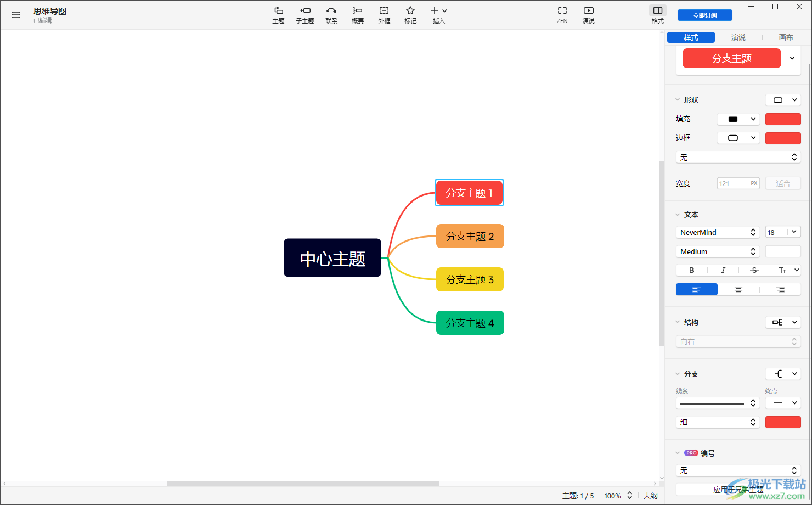Click the 分支主题 style preview
The image size is (812, 505).
pyautogui.click(x=732, y=58)
